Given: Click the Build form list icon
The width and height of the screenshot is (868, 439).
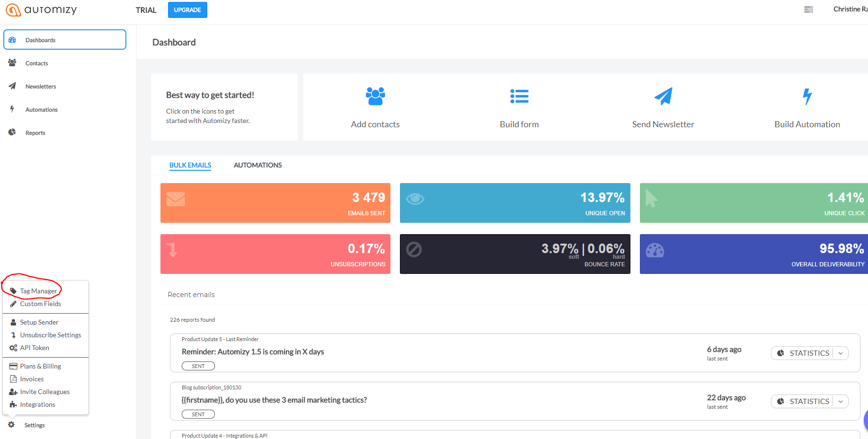Looking at the screenshot, I should click(x=519, y=97).
